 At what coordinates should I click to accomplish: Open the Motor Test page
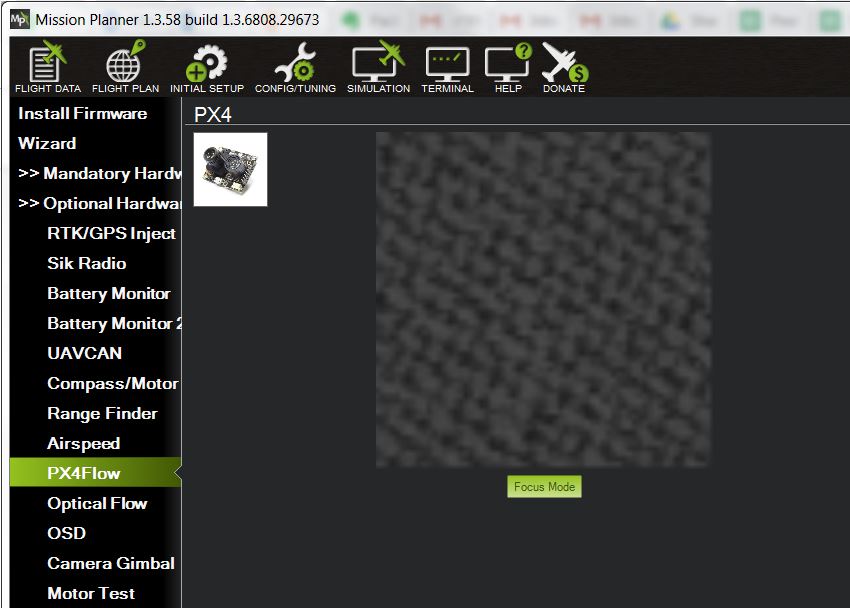tap(91, 593)
